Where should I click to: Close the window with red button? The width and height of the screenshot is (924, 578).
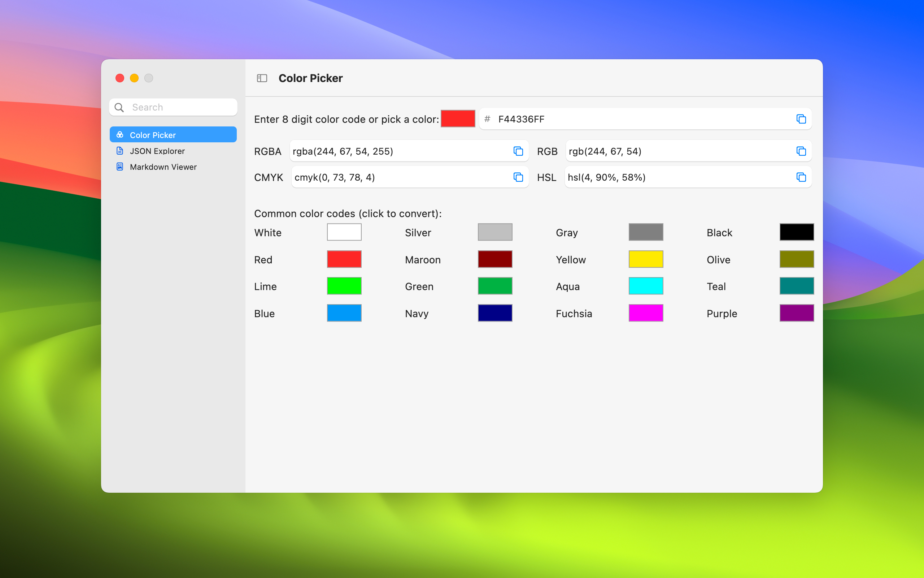tap(119, 78)
